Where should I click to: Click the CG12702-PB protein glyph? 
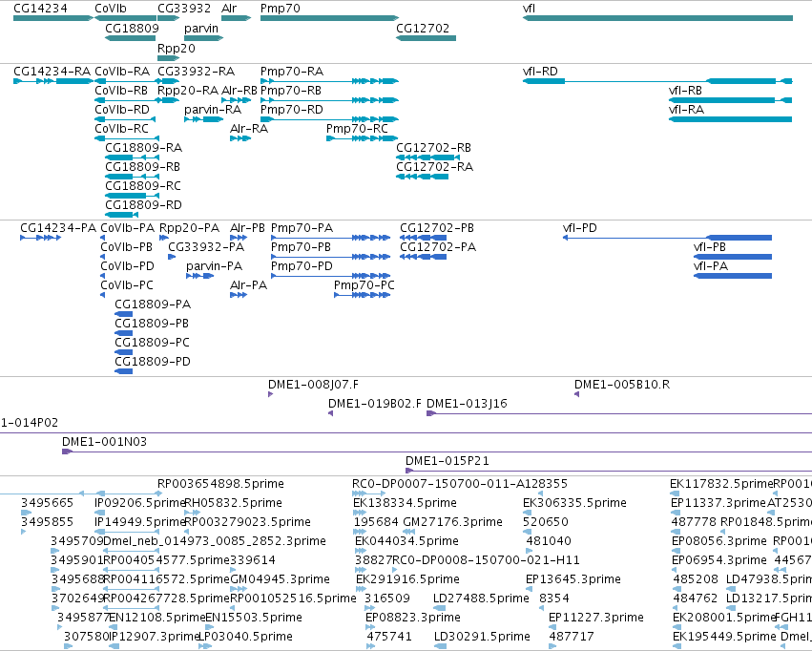423,238
